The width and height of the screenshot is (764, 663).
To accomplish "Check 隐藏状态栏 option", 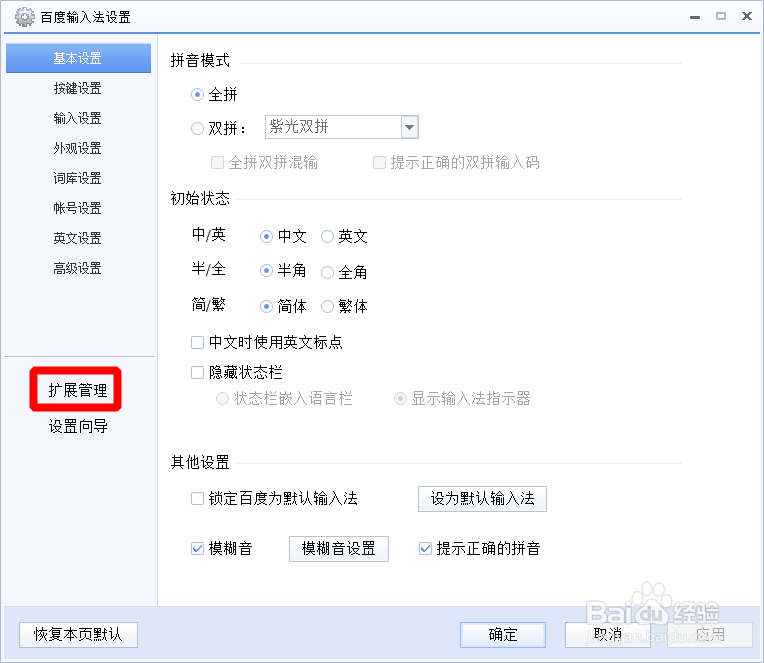I will pos(197,373).
